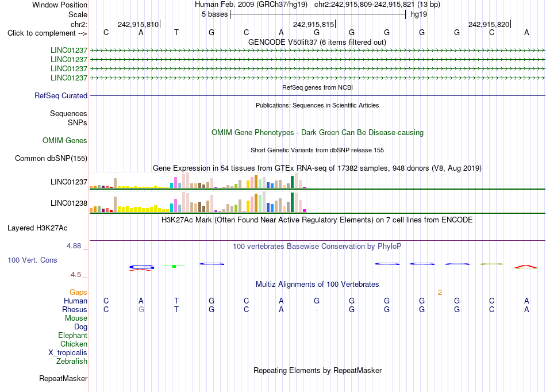The image size is (546, 392).
Task: Open the OMIM Gene Phenotypes track title
Action: tap(317, 133)
